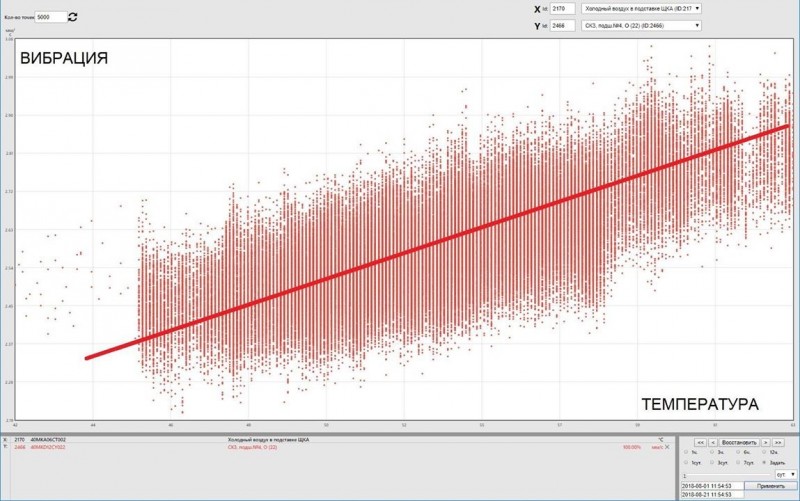The height and width of the screenshot is (501, 800).
Task: Click the text Холодный воздух в подставке ЩКА in legend
Action: click(x=268, y=439)
